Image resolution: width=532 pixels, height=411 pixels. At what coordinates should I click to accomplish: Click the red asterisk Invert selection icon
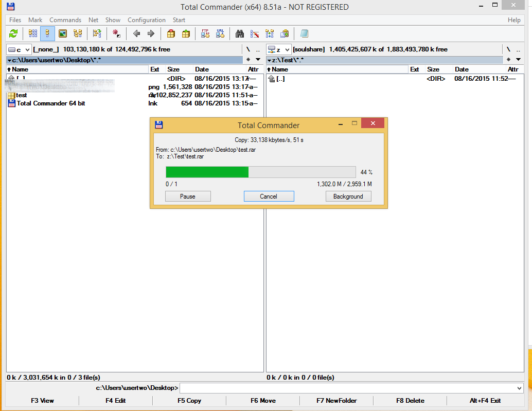[x=116, y=33]
